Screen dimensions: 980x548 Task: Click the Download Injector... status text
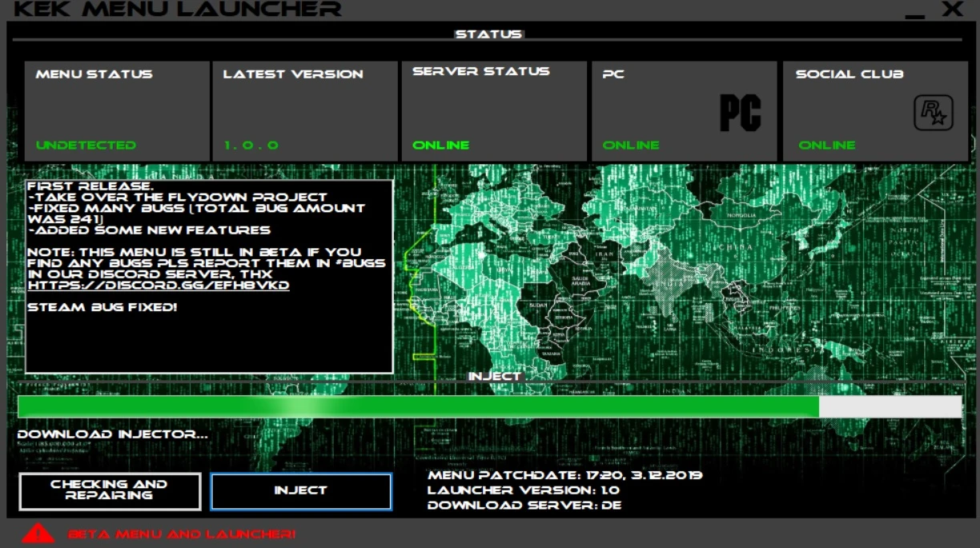coord(113,434)
